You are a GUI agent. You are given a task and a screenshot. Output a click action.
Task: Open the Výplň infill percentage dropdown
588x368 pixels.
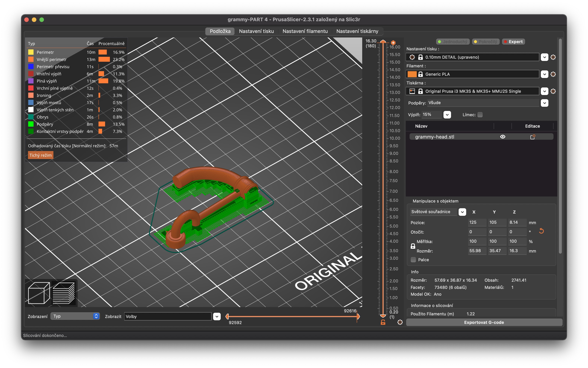[447, 115]
